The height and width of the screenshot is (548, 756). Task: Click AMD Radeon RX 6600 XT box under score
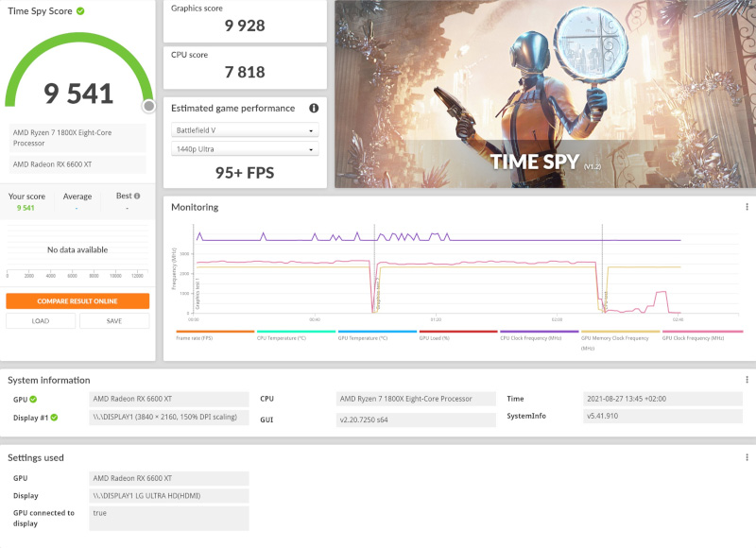pos(77,164)
